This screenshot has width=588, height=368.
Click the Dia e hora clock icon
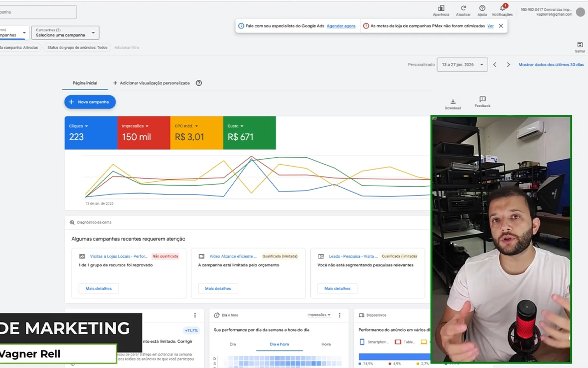click(x=217, y=315)
